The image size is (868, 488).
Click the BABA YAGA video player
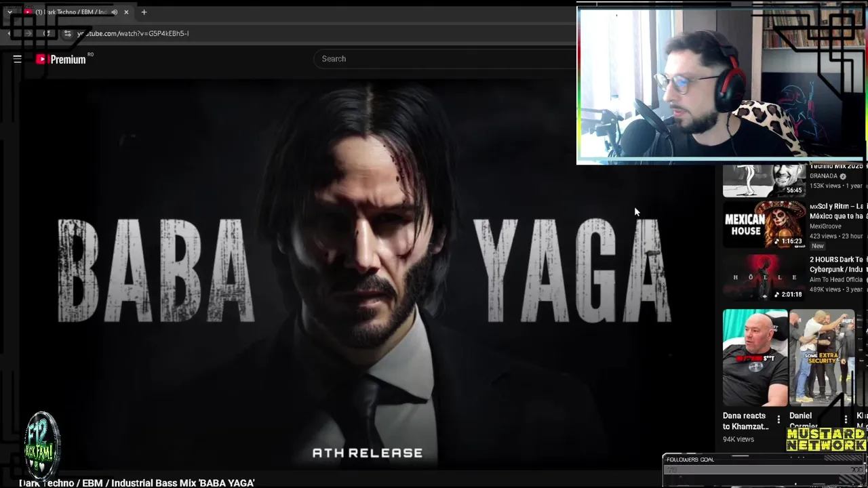pos(366,274)
